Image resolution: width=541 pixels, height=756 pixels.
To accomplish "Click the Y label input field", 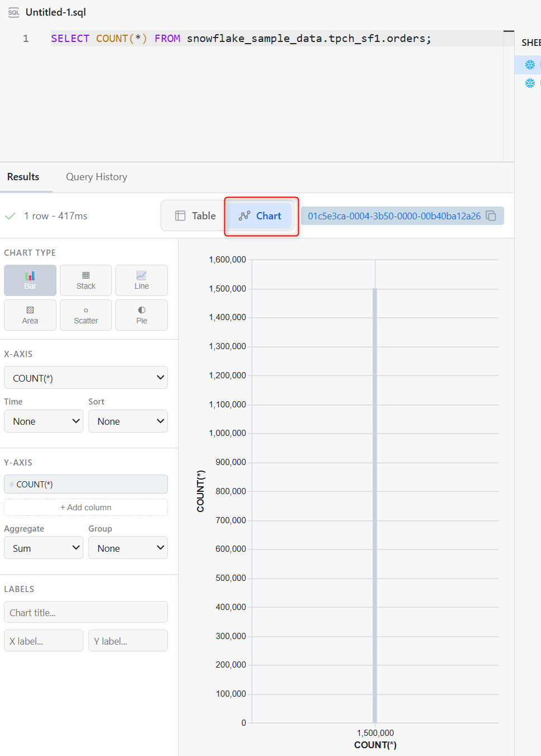I will pyautogui.click(x=128, y=641).
